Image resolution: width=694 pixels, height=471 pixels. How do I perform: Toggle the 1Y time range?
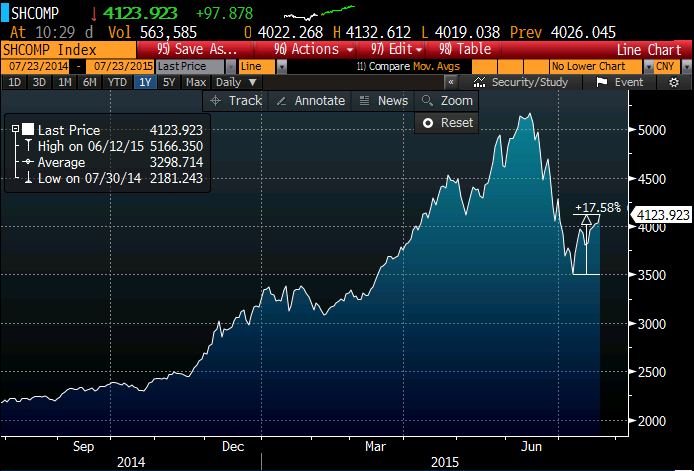point(146,82)
